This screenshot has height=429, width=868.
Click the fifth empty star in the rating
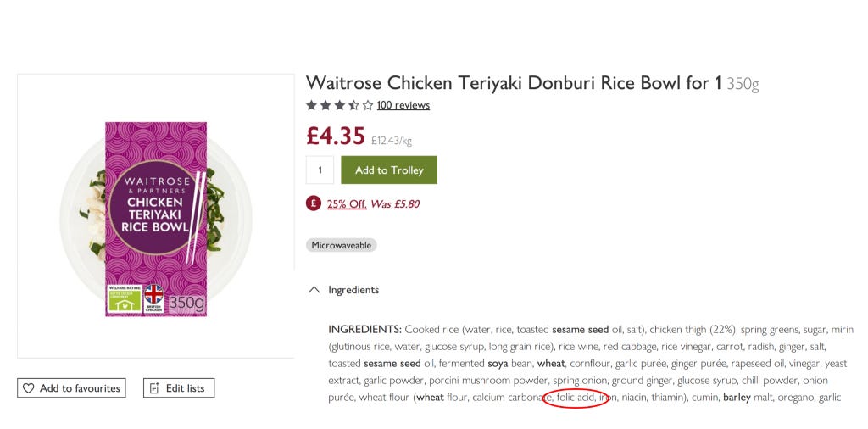point(368,105)
